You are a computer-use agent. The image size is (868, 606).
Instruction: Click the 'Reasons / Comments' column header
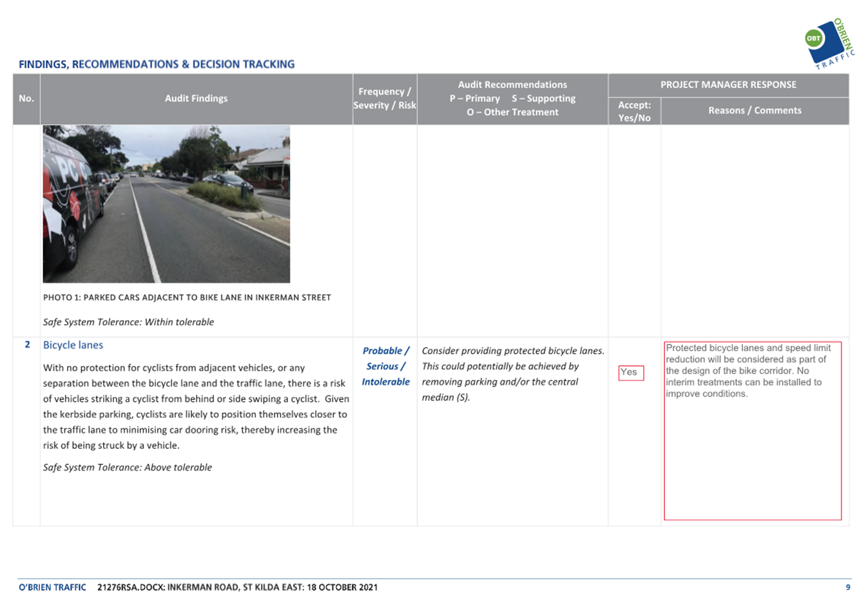pyautogui.click(x=755, y=111)
